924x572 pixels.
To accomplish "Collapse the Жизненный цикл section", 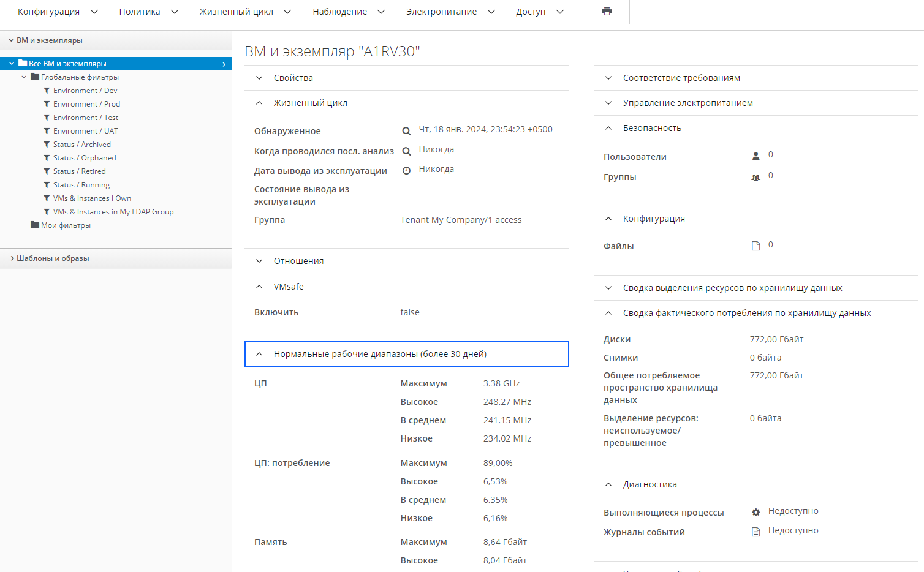I will [x=310, y=103].
